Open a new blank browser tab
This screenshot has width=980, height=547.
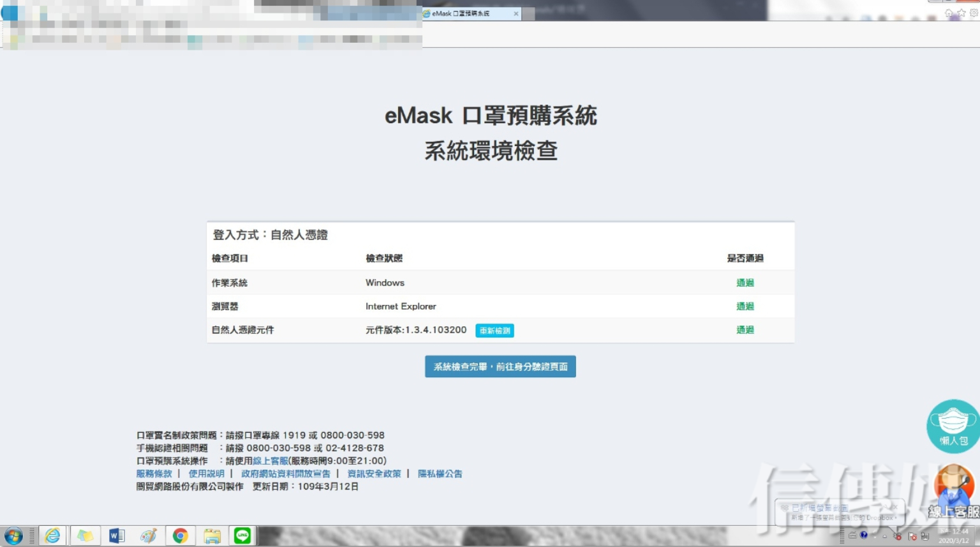click(528, 13)
